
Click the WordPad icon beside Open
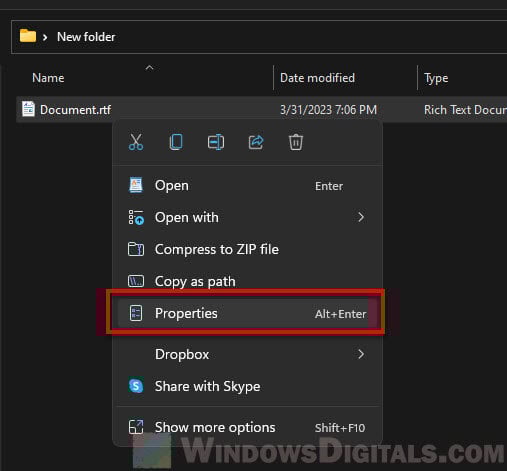(136, 185)
